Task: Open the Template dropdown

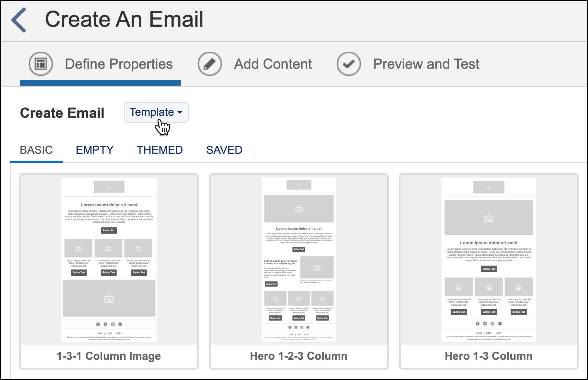Action: point(156,112)
